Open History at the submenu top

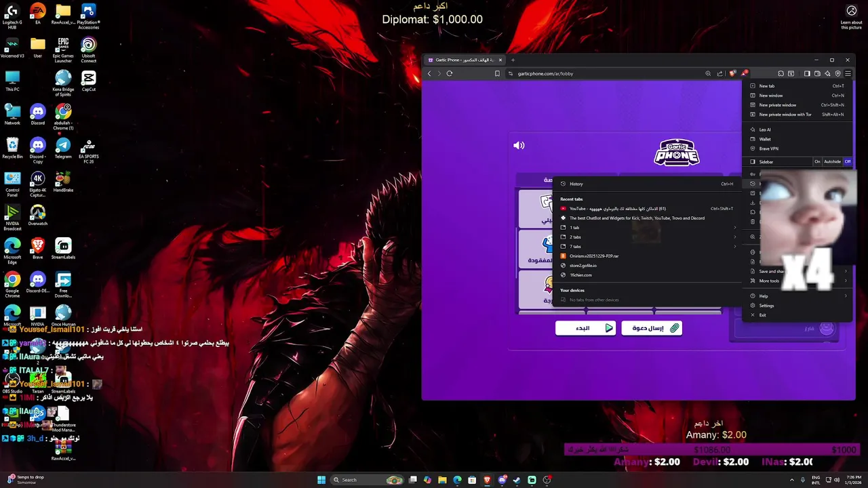(648, 184)
